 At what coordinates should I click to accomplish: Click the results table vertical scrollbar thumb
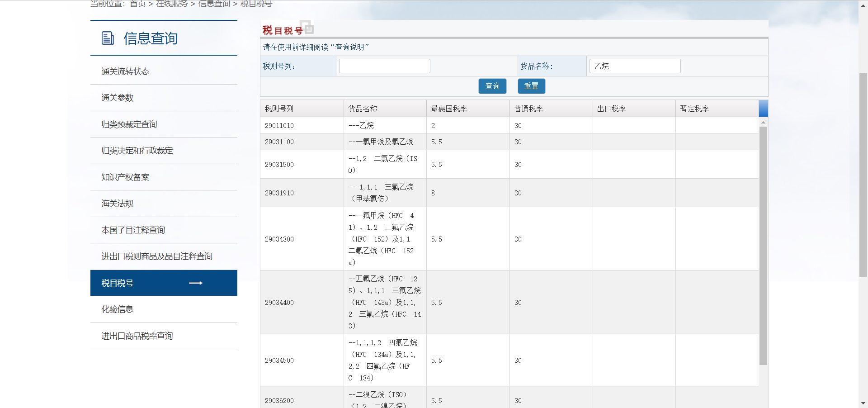tap(763, 246)
